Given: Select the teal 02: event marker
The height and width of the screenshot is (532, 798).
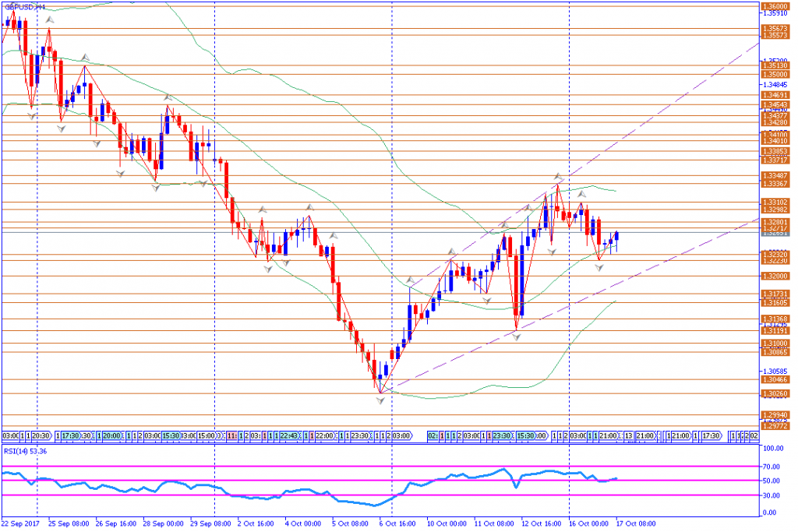Looking at the screenshot, I should [x=433, y=435].
